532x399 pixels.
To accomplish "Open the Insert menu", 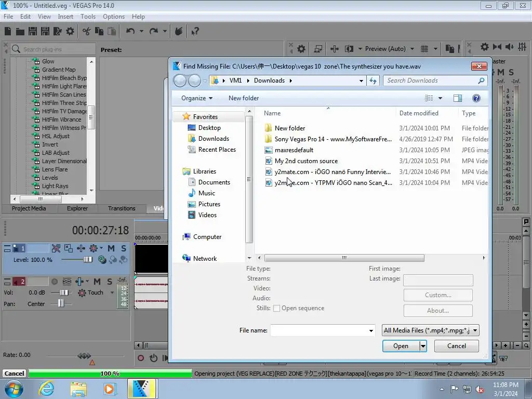I will tap(65, 17).
